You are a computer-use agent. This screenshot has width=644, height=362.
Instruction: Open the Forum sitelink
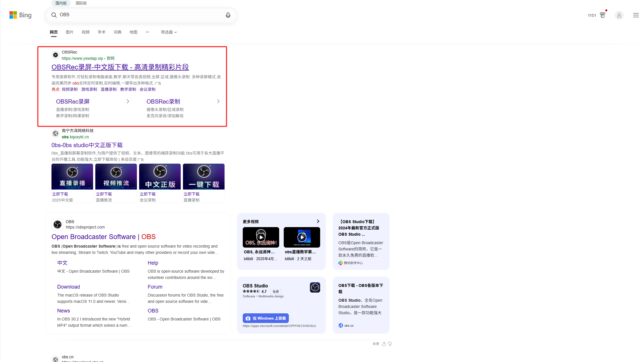(155, 287)
